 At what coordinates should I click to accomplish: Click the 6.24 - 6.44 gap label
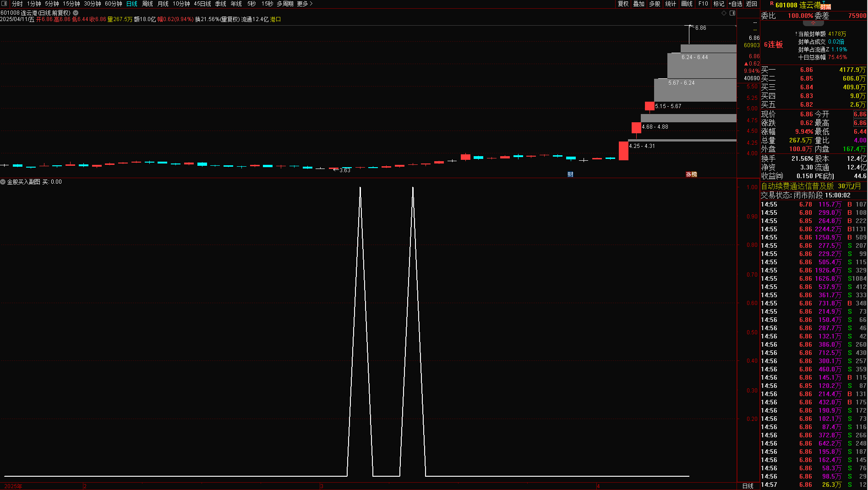694,57
